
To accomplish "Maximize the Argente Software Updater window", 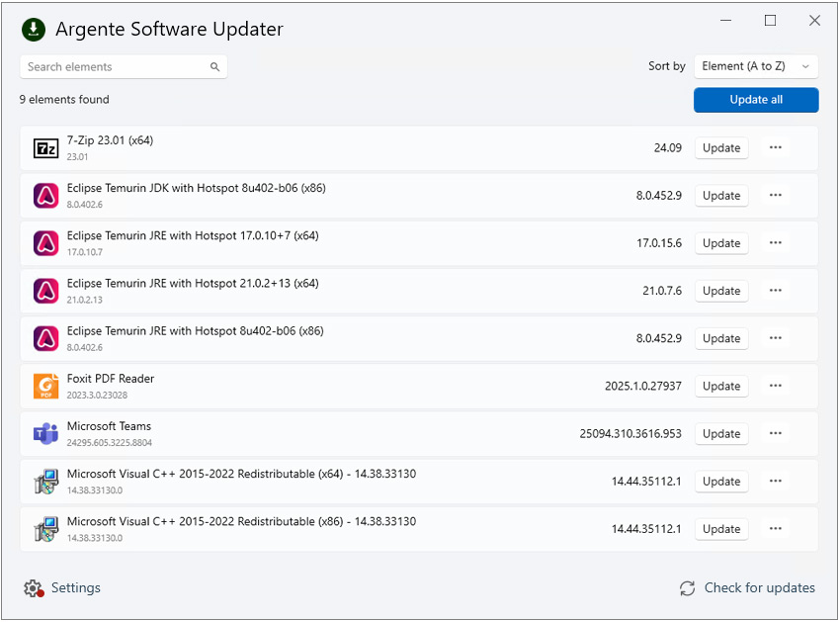I will (771, 21).
